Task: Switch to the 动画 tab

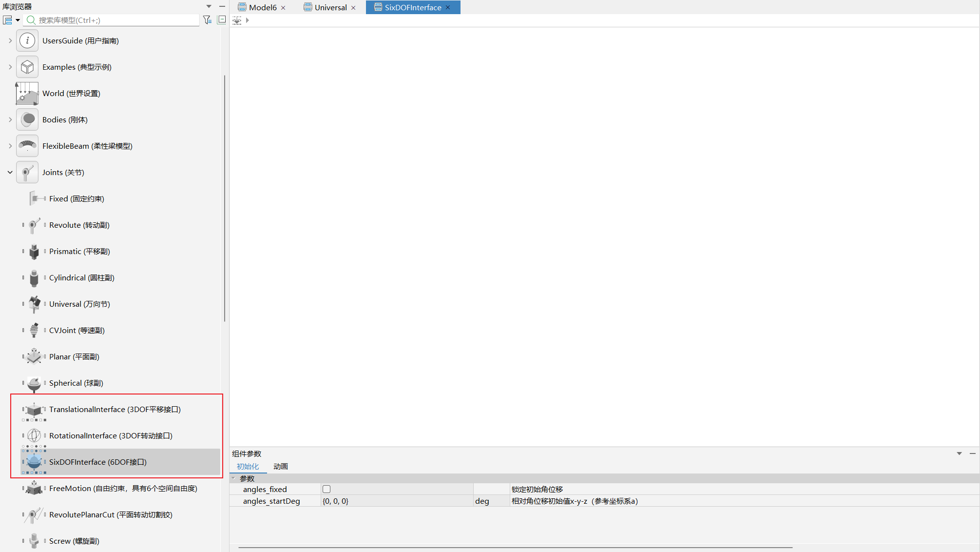Action: tap(281, 467)
